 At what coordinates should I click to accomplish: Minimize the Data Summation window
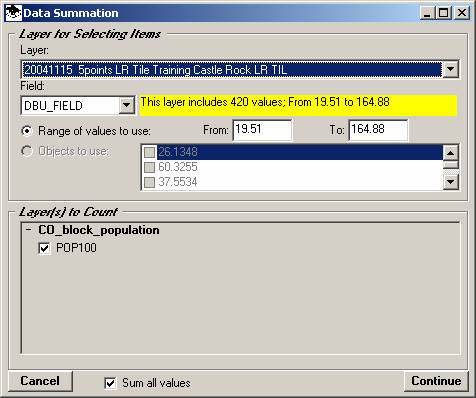tap(427, 13)
